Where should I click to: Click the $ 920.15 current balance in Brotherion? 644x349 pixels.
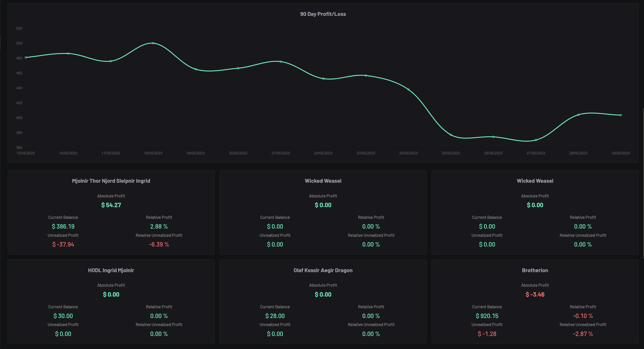pyautogui.click(x=487, y=316)
